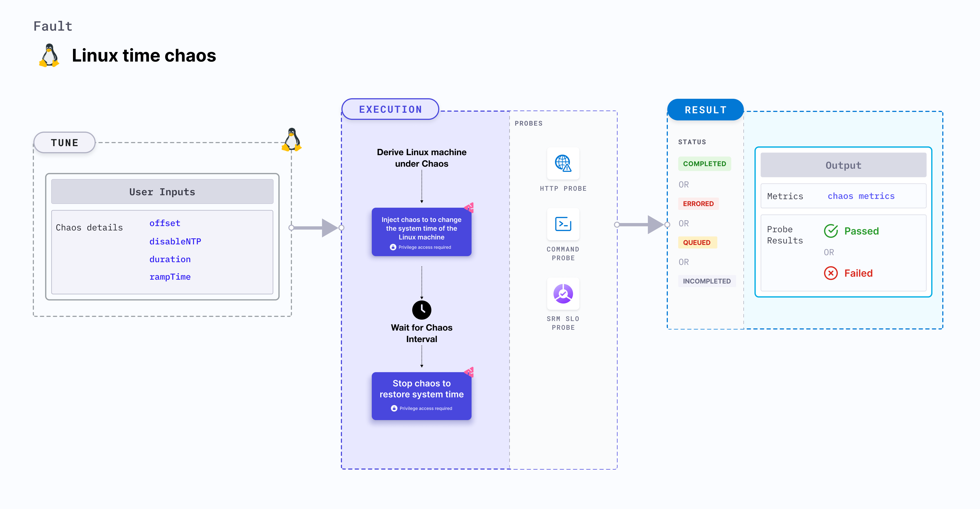Image resolution: width=980 pixels, height=509 pixels.
Task: Click the chaos metrics link in Output
Action: [862, 196]
